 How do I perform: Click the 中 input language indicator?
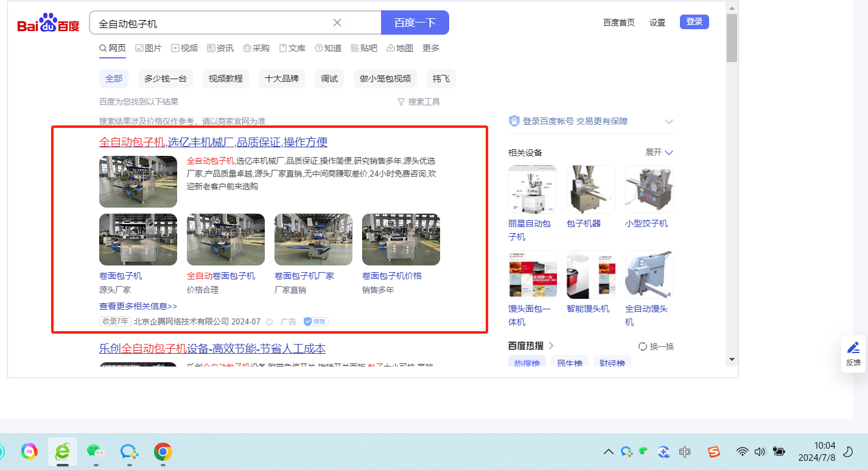(685, 452)
